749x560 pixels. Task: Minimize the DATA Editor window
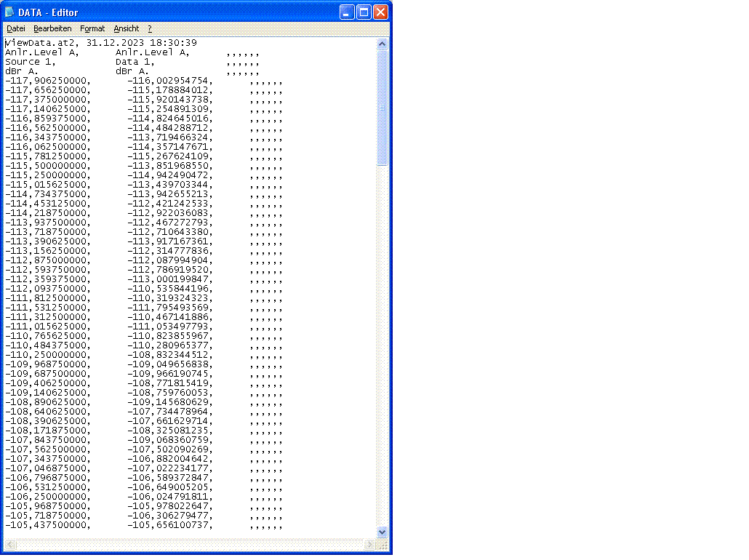coord(348,12)
